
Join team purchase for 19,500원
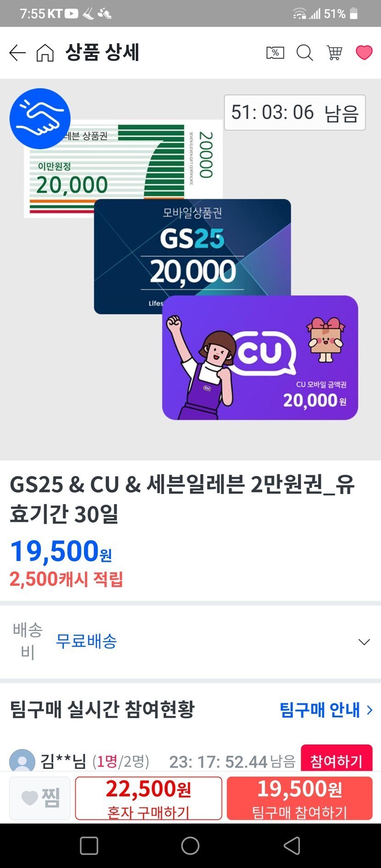tap(299, 798)
